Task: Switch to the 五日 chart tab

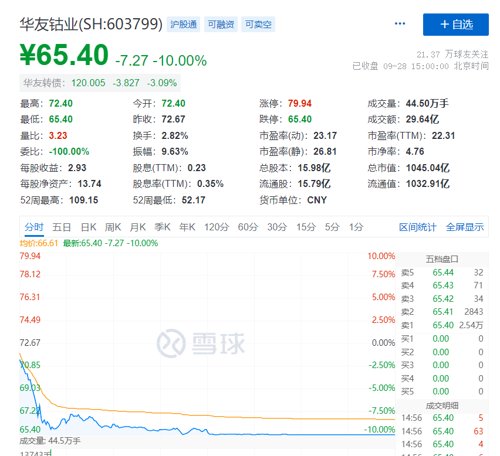Action: pos(62,227)
